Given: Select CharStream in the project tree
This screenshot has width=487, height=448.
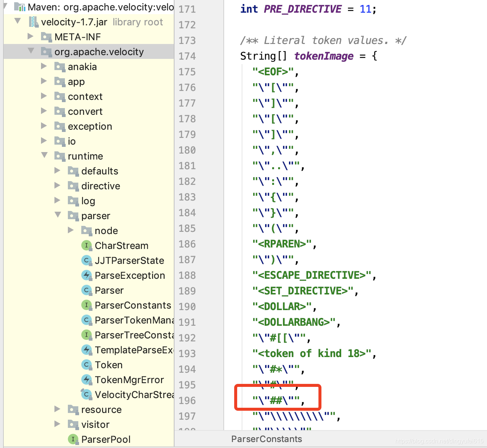Looking at the screenshot, I should click(x=122, y=246).
